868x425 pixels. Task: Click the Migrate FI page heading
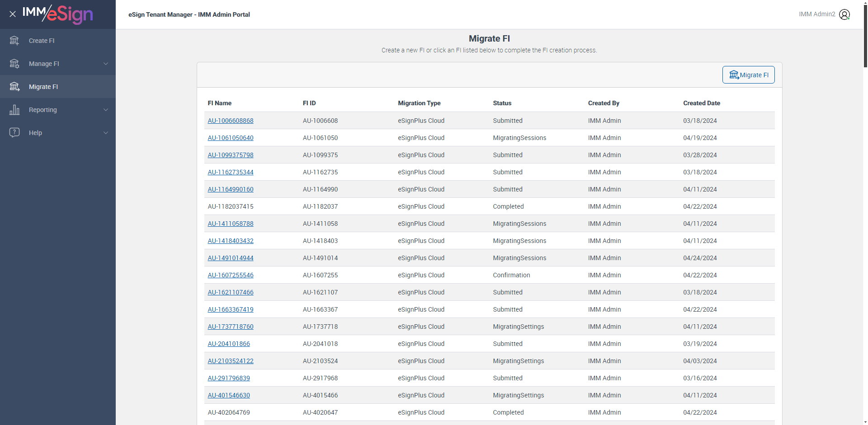tap(489, 38)
